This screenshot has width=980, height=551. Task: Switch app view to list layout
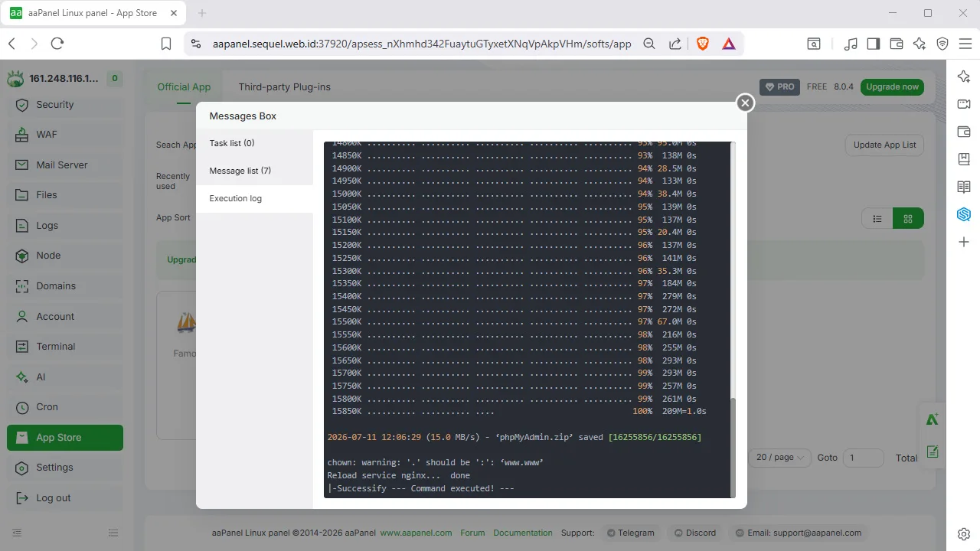coord(877,219)
